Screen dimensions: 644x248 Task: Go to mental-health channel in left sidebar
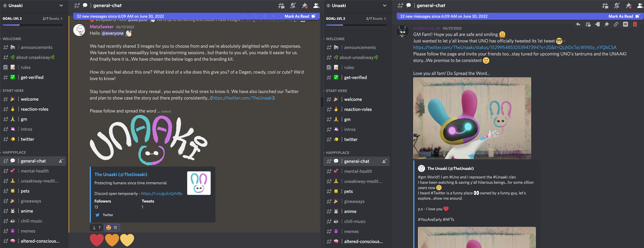pyautogui.click(x=34, y=171)
